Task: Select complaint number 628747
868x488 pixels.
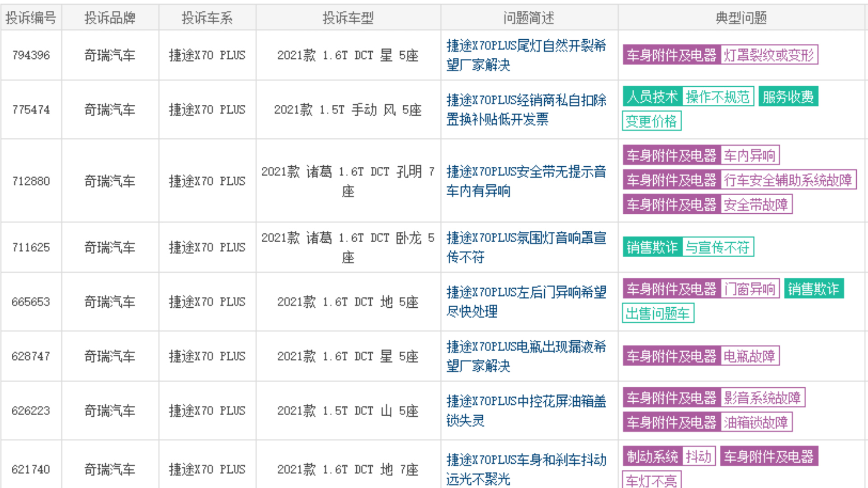Action: tap(31, 356)
